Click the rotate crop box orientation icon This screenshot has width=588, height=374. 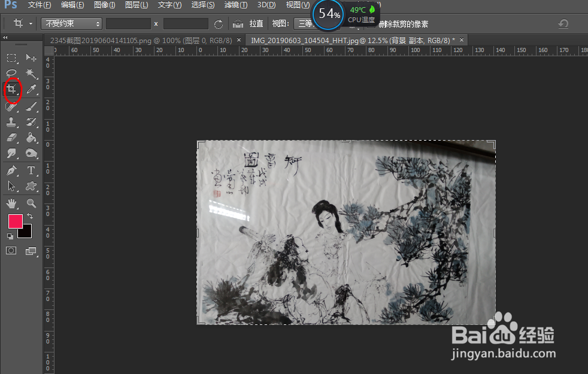[218, 24]
